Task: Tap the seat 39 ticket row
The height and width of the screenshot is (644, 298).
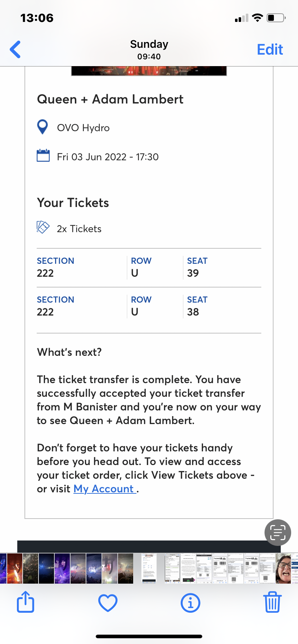Action: 149,268
